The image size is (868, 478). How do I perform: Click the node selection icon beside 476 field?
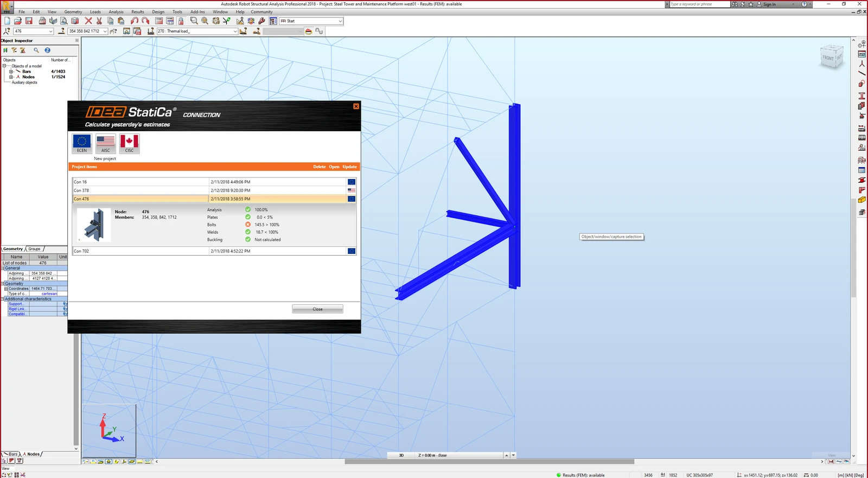coord(7,31)
